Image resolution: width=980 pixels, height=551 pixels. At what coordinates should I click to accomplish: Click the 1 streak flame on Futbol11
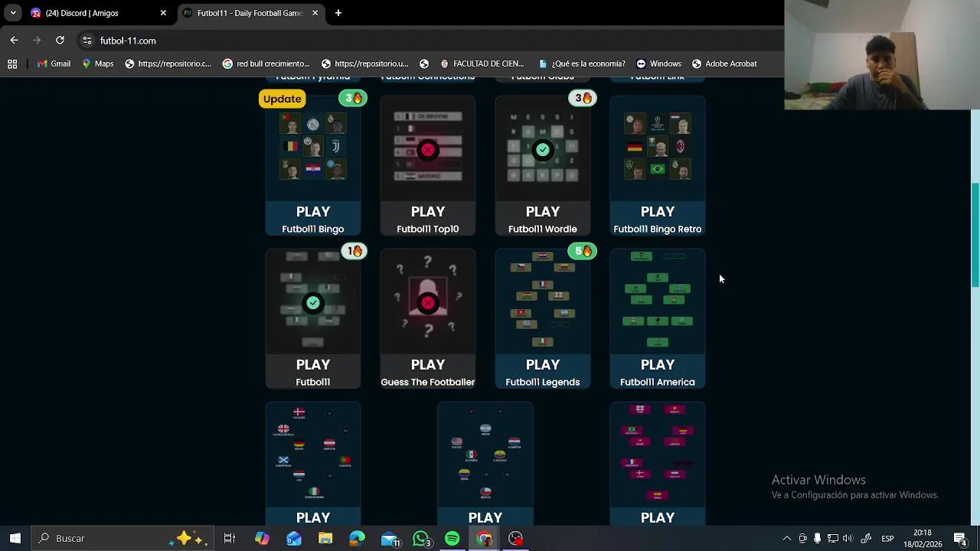(x=353, y=251)
